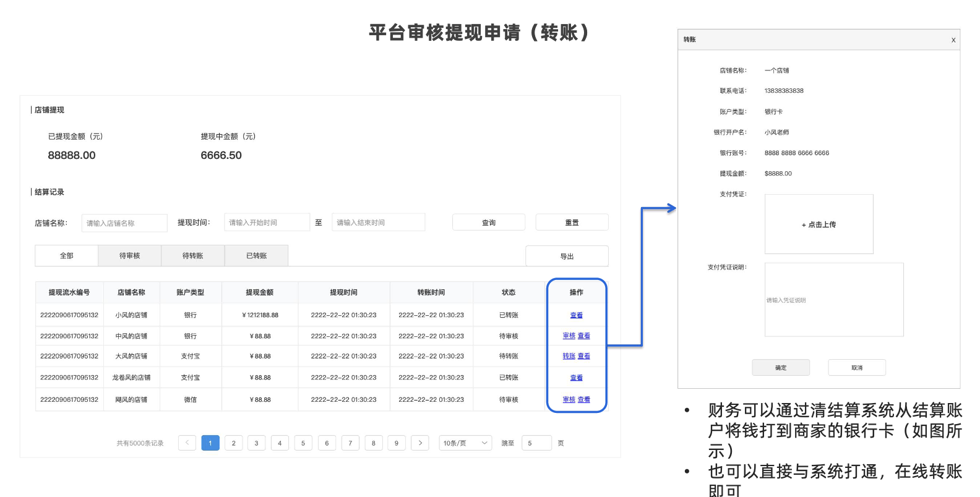Switch to the 全部 tab

coord(67,256)
